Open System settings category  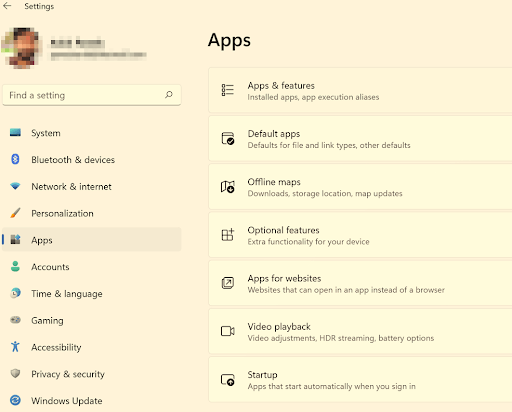92,133
